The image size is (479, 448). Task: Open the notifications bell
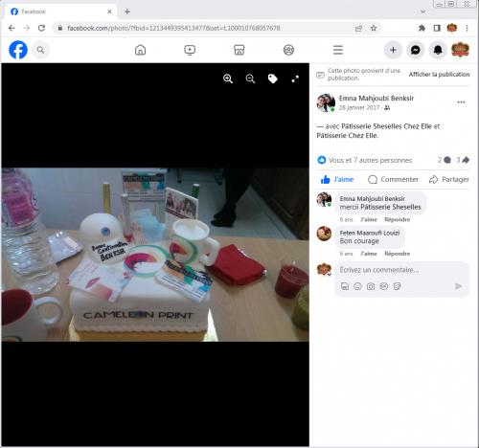(x=438, y=50)
